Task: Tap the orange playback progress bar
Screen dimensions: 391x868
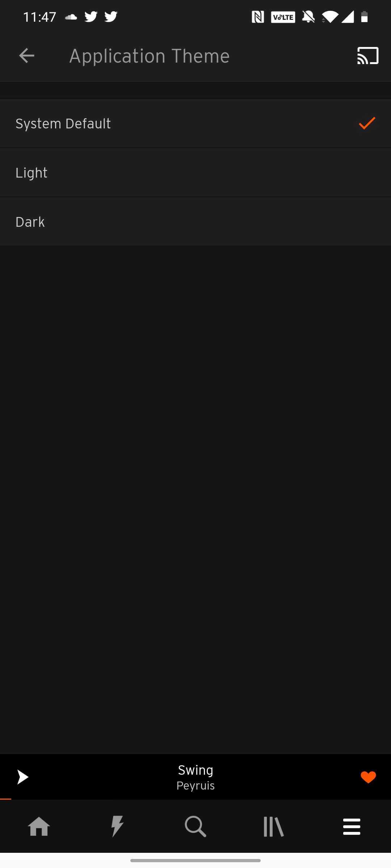Action: [5, 799]
